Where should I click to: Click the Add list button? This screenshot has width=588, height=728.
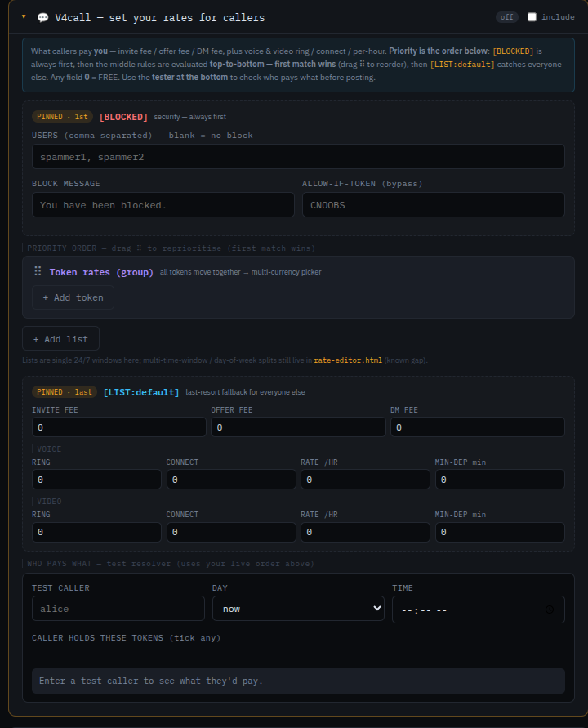coord(60,339)
